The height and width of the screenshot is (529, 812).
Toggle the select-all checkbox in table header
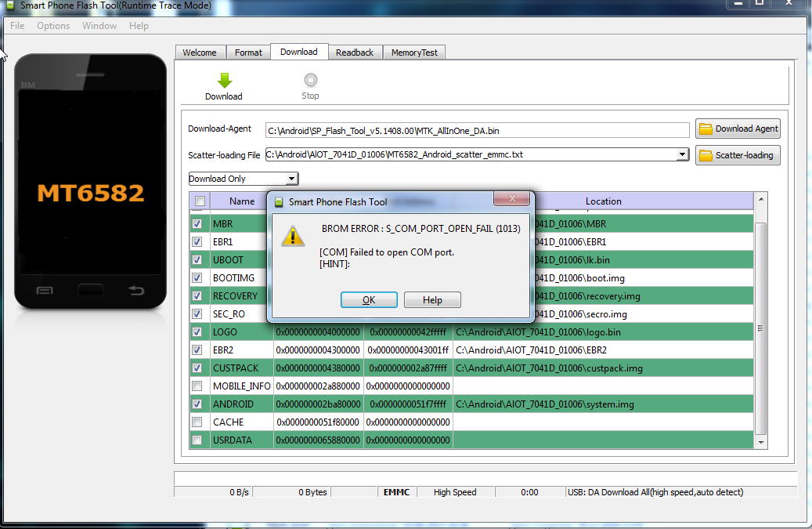point(200,201)
